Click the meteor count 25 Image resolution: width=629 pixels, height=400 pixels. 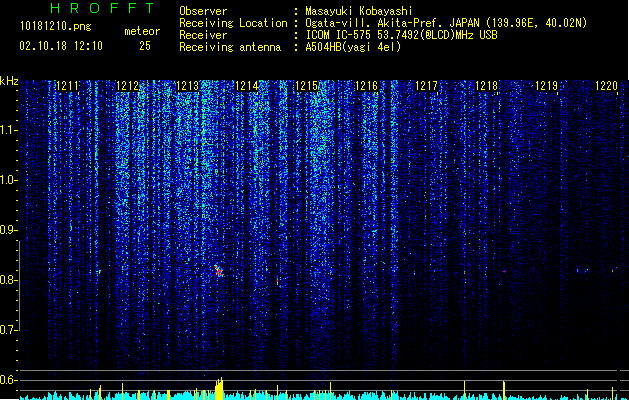point(145,46)
